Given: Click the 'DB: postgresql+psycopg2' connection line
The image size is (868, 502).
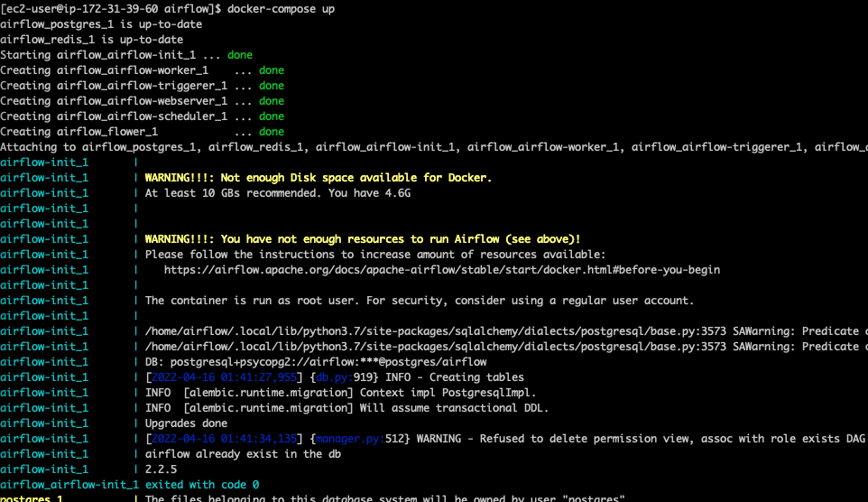Looking at the screenshot, I should coord(316,362).
